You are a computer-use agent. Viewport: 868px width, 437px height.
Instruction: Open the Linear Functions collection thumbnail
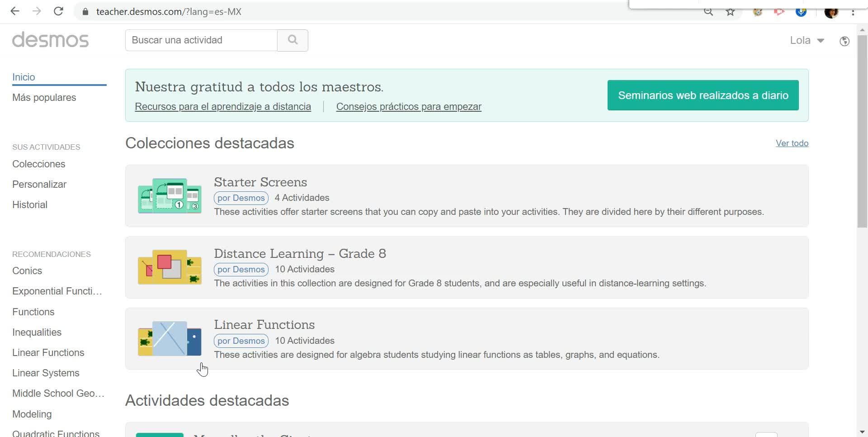[x=170, y=338]
